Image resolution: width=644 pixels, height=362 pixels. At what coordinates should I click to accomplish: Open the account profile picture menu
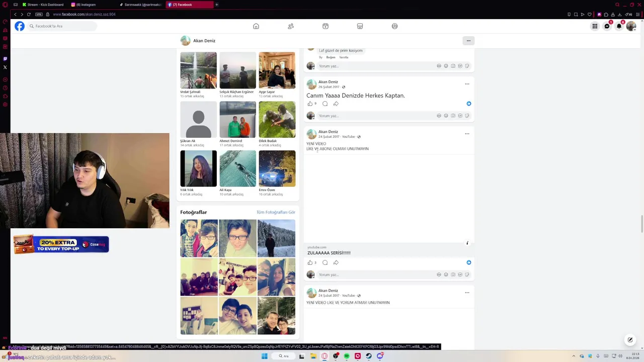631,26
